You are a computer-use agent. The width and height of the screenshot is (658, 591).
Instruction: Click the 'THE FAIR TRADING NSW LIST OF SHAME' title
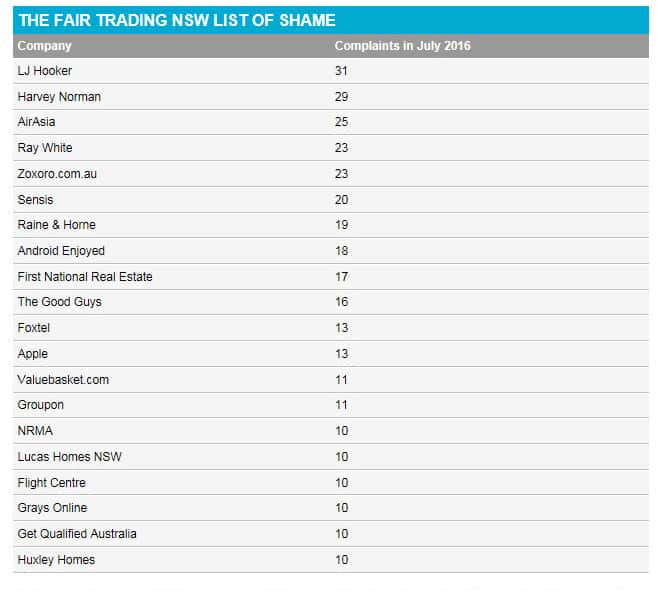pyautogui.click(x=177, y=21)
